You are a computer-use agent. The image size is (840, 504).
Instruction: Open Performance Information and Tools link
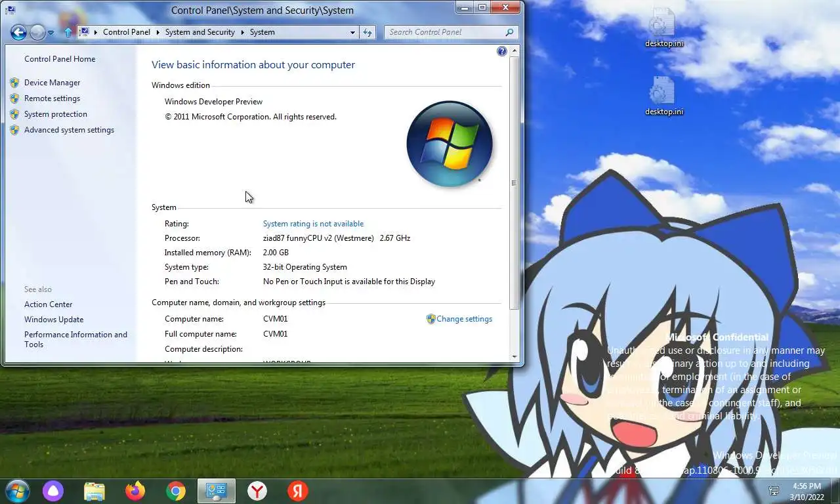pos(76,339)
